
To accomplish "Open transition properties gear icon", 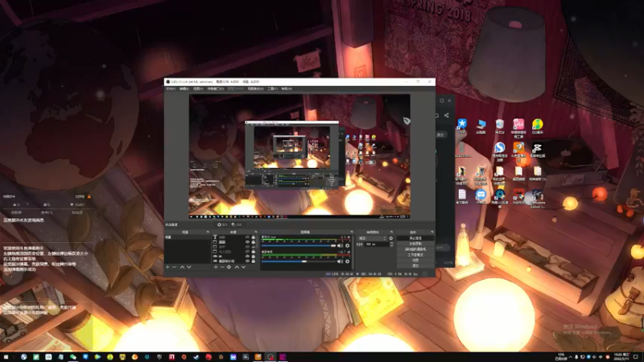I will click(390, 238).
